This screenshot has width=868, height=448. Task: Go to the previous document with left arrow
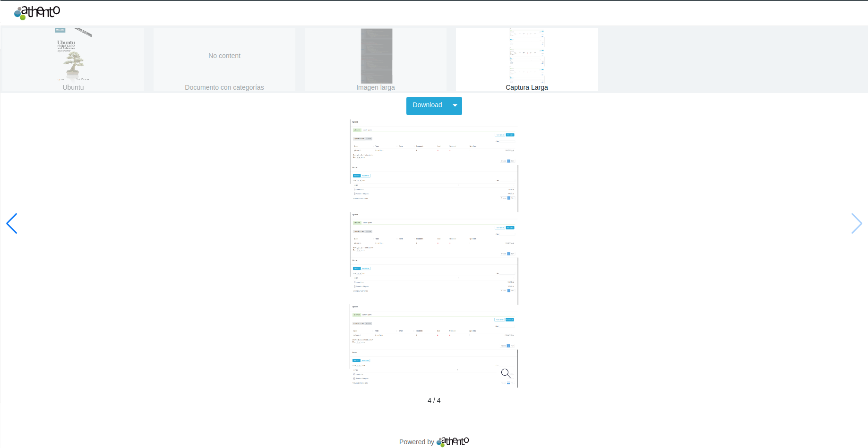coord(12,223)
